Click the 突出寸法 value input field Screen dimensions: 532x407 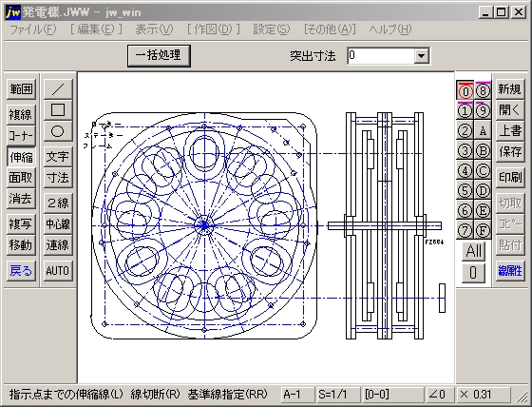[x=381, y=56]
